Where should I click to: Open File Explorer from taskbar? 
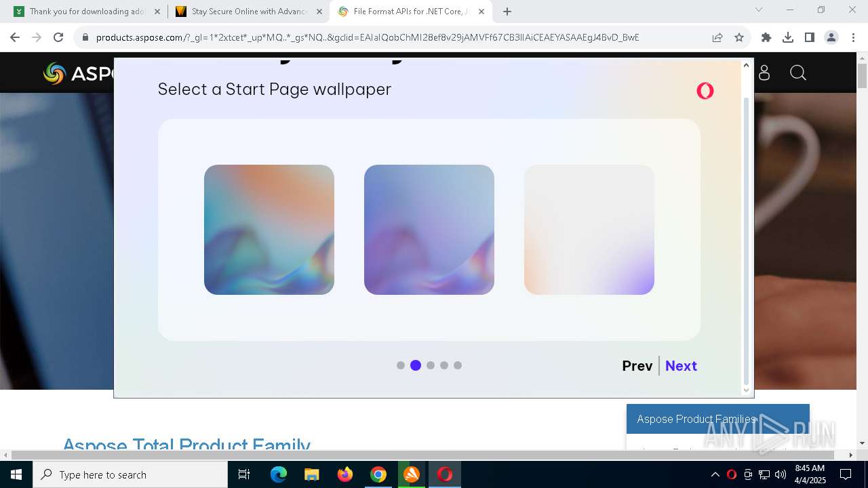coord(312,474)
